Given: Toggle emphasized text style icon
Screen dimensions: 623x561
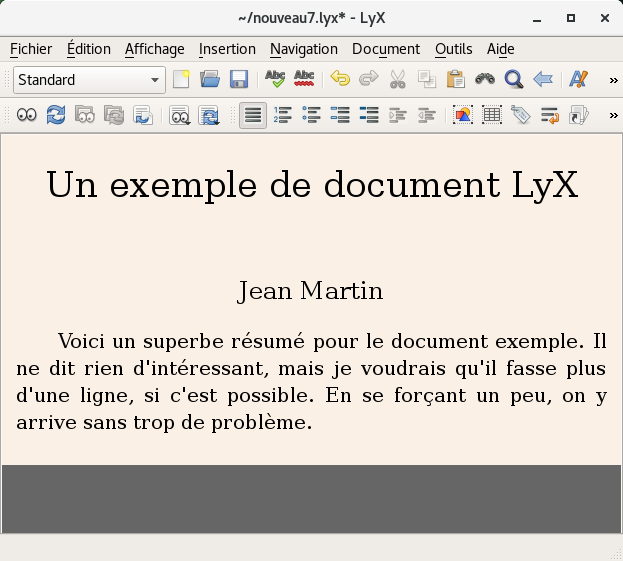Looking at the screenshot, I should point(578,79).
